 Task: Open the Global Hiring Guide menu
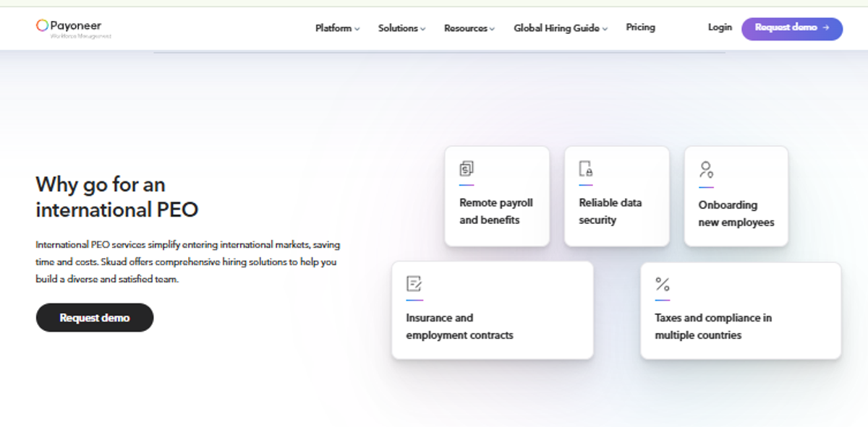561,28
